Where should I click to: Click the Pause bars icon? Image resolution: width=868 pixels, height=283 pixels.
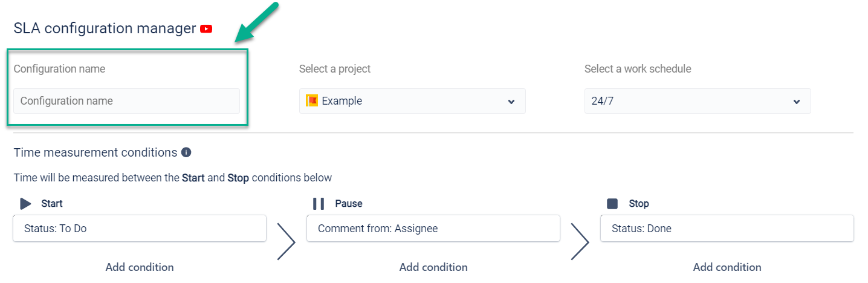pos(319,204)
